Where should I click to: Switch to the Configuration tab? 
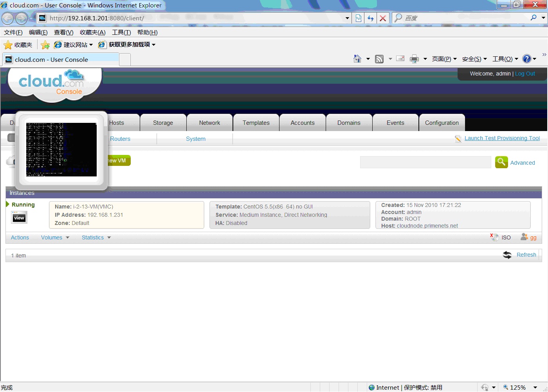click(x=442, y=122)
